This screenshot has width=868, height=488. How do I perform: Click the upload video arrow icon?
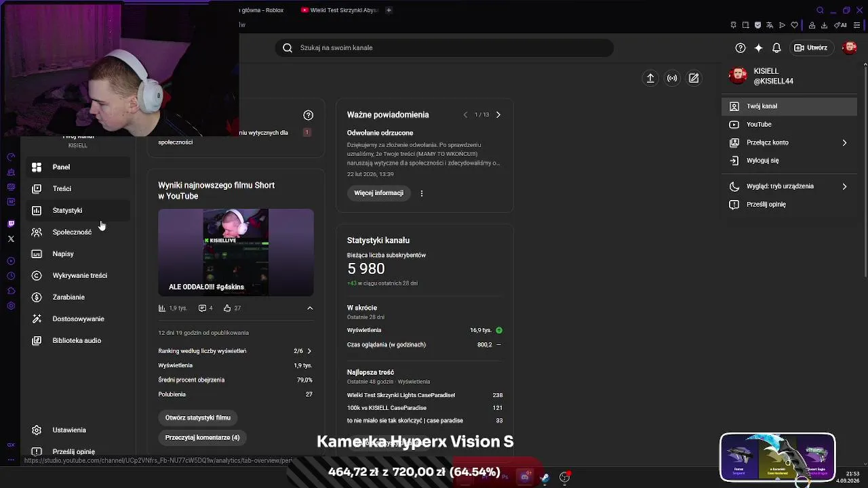tap(650, 78)
